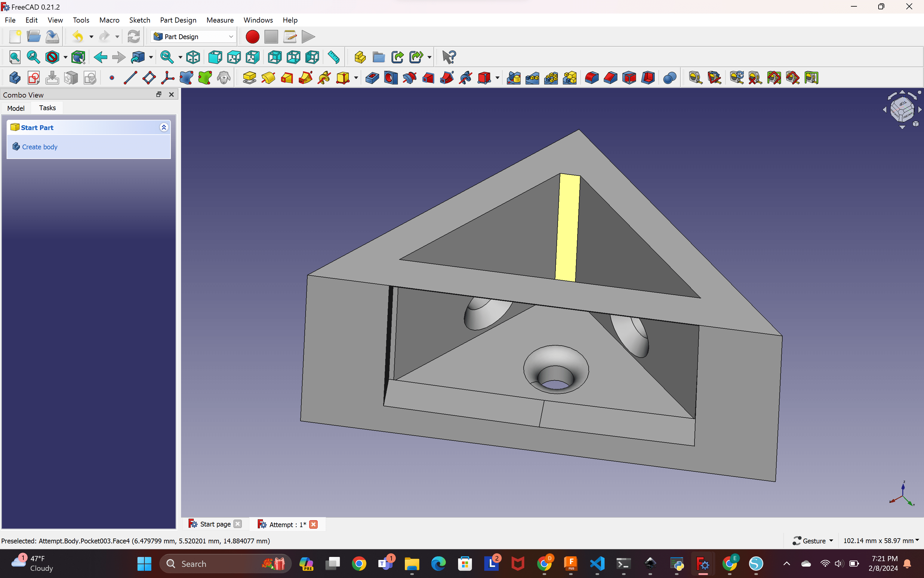The height and width of the screenshot is (578, 924).
Task: Refresh the active document
Action: tap(134, 37)
